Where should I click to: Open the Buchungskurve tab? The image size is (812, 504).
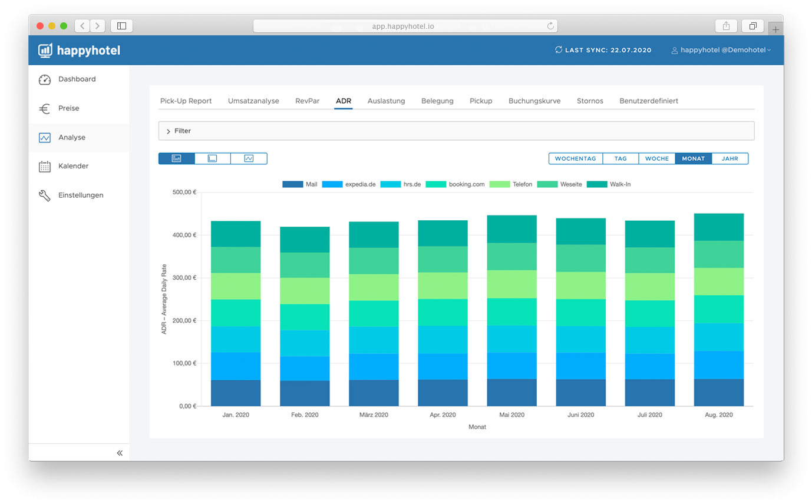[x=534, y=101]
